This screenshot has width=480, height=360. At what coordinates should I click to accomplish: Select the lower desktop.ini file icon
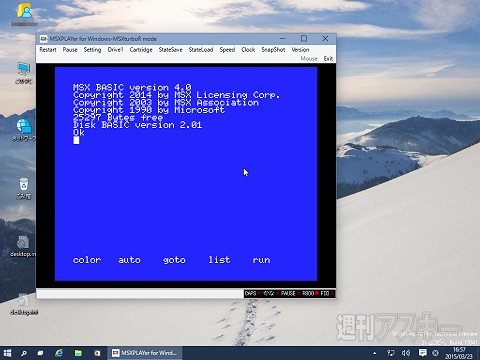point(23,304)
